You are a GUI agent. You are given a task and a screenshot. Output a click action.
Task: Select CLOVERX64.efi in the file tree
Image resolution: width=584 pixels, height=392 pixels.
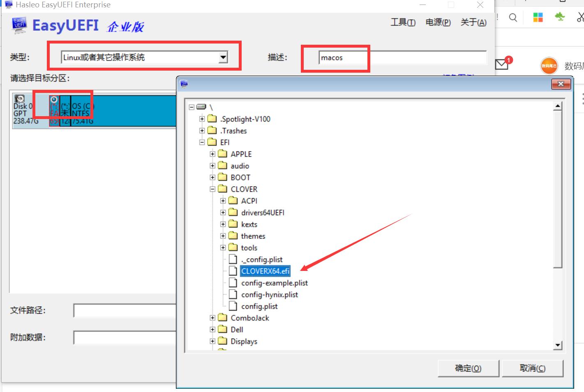tap(265, 271)
